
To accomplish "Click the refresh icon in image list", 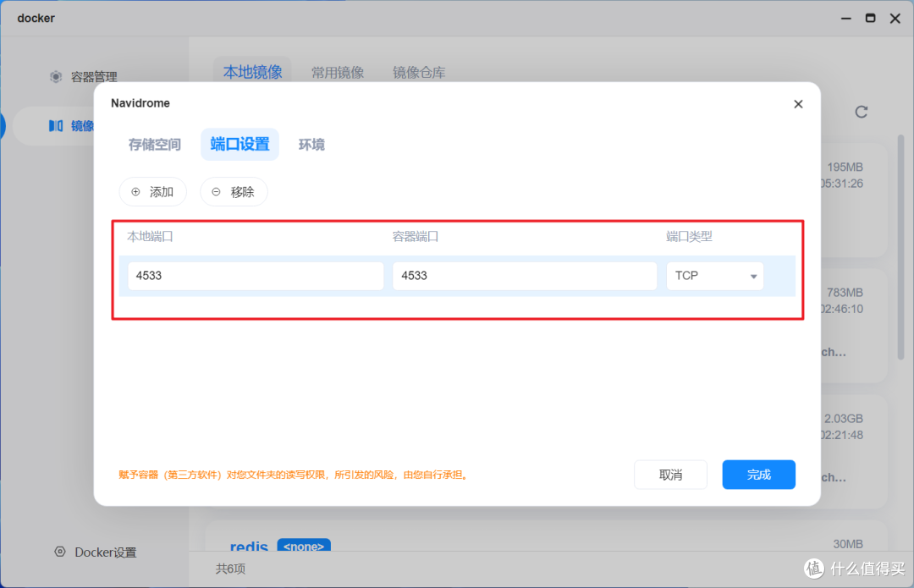I will (861, 112).
